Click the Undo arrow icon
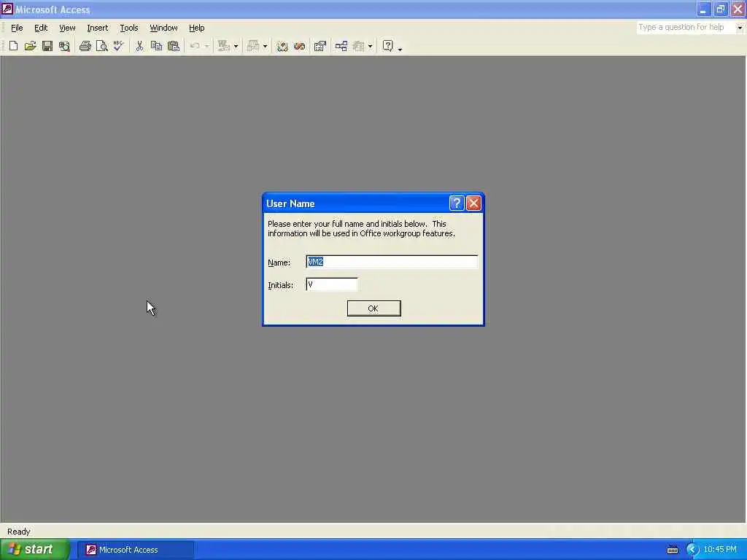 [194, 46]
